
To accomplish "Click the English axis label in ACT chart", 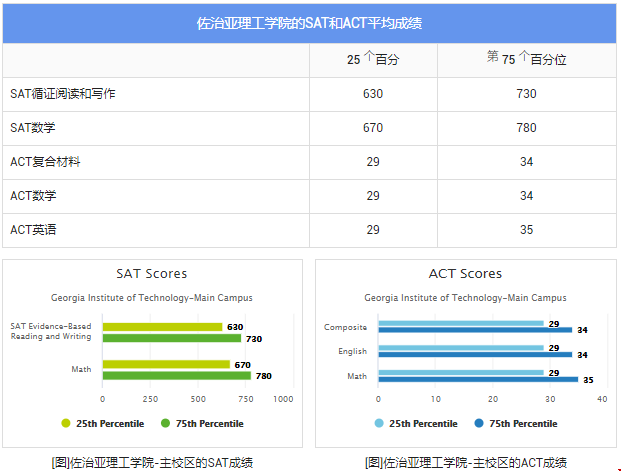I will coord(352,351).
